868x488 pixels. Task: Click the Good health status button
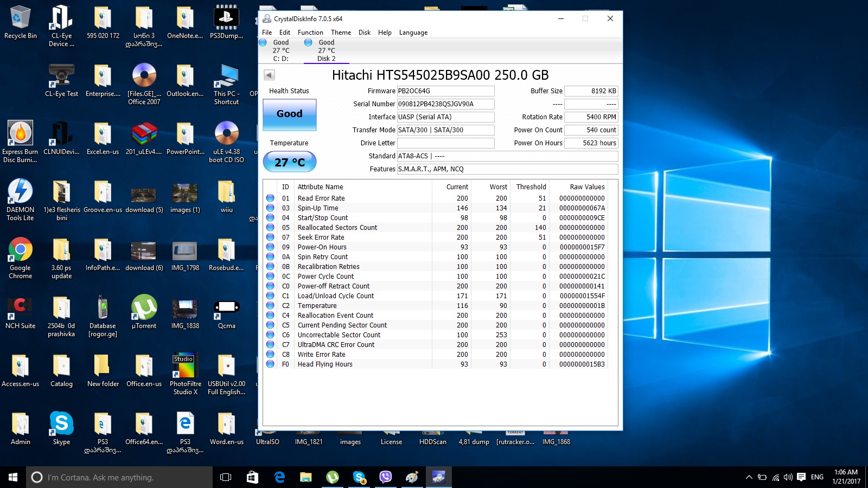click(x=289, y=114)
